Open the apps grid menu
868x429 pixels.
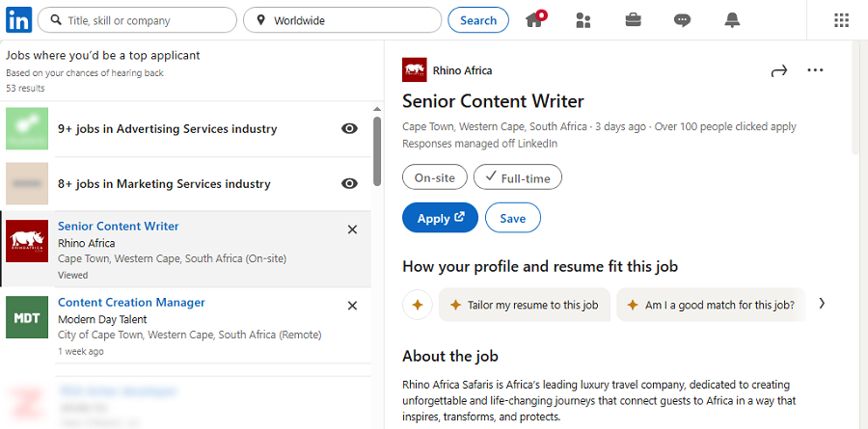tap(841, 20)
